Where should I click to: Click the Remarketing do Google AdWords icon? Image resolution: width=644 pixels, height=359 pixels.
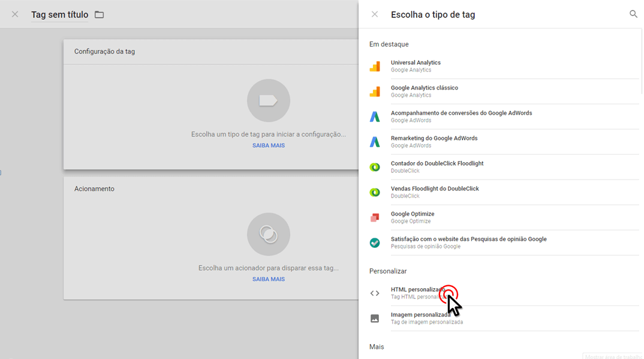point(375,142)
